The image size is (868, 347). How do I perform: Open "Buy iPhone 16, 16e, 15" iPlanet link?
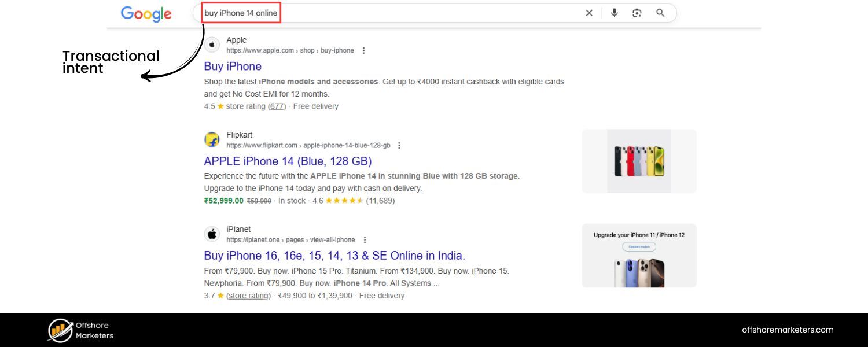coord(334,256)
